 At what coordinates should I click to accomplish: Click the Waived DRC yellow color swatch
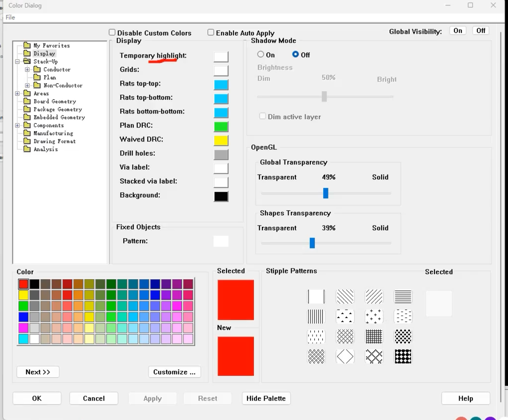pos(221,140)
